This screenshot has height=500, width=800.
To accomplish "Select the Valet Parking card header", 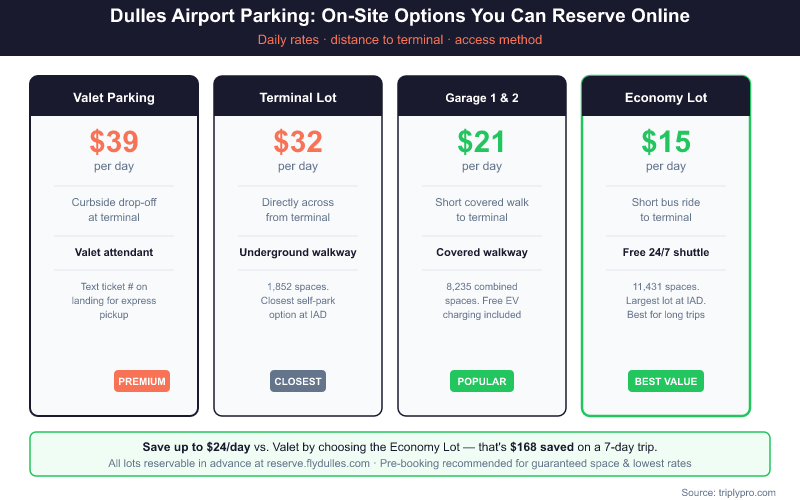I will (114, 98).
